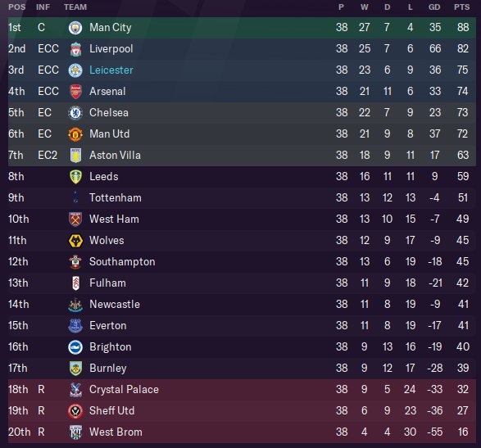Click the POS column header
Image resolution: width=481 pixels, height=448 pixels.
point(17,7)
